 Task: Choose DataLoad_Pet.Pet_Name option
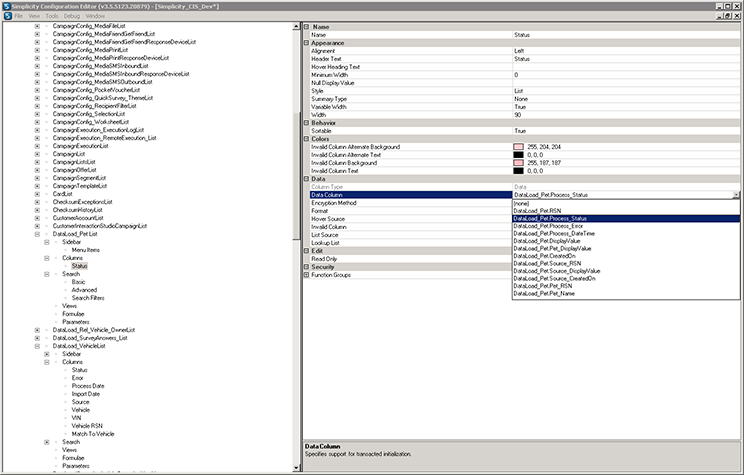(626, 294)
